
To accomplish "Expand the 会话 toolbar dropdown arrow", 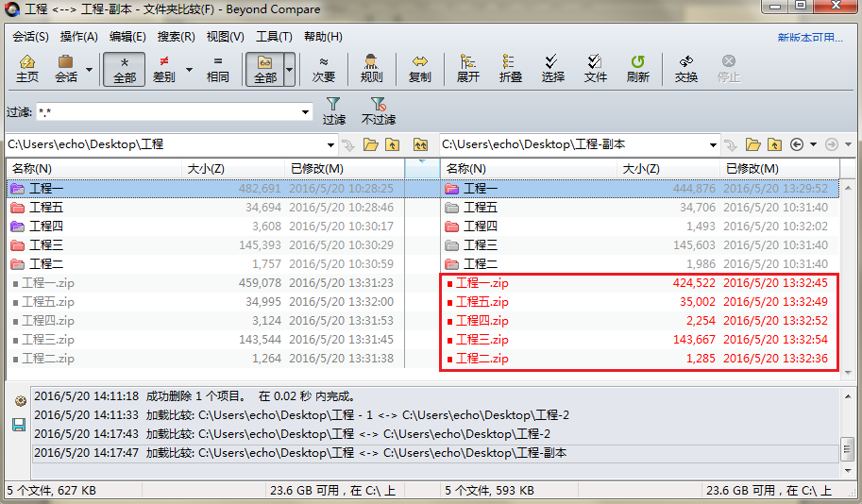I will pos(89,70).
